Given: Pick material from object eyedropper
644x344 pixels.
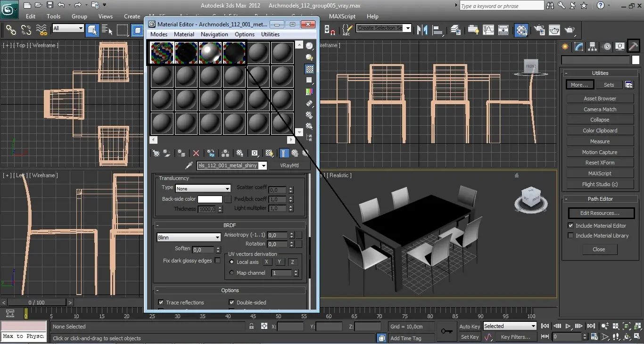Looking at the screenshot, I should 189,165.
